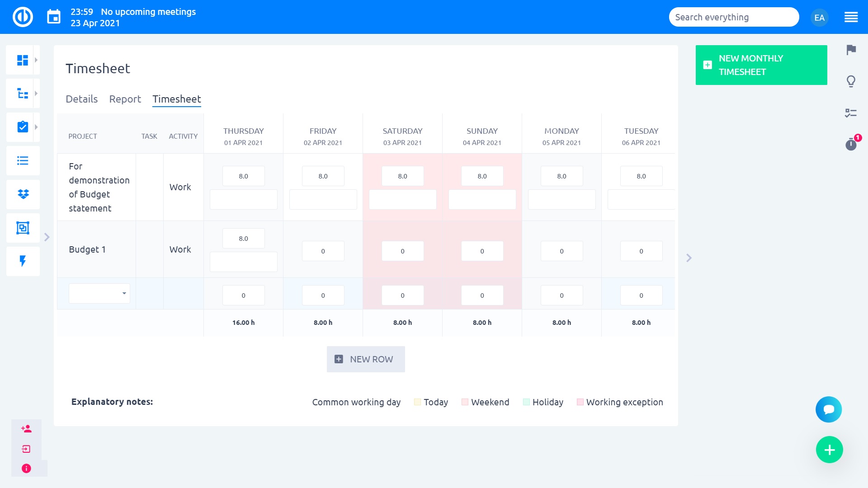Click the lightning bolt quick actions icon
The height and width of the screenshot is (488, 868).
point(23,261)
